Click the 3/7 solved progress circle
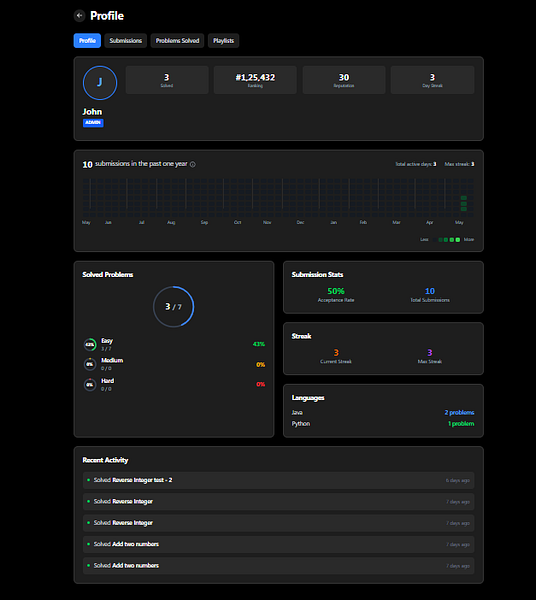Image resolution: width=536 pixels, height=600 pixels. (x=174, y=307)
